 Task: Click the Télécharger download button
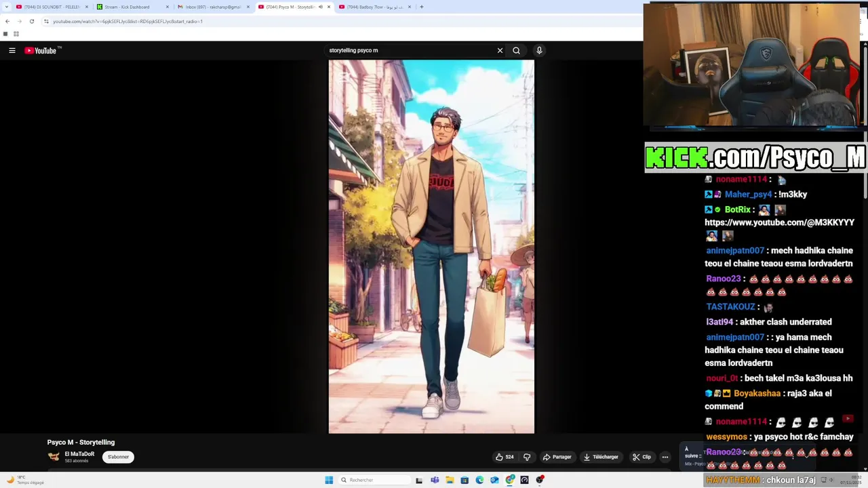[x=601, y=457]
